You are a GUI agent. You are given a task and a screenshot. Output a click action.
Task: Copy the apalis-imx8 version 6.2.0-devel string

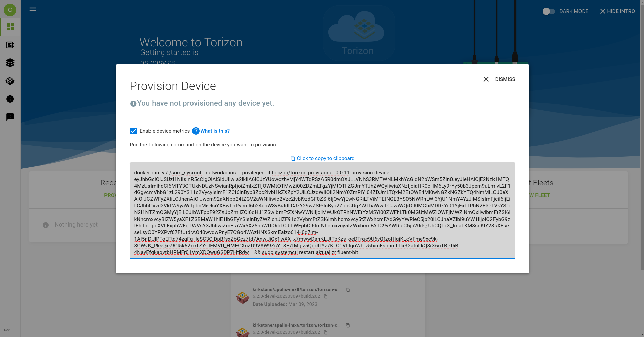[x=325, y=296]
